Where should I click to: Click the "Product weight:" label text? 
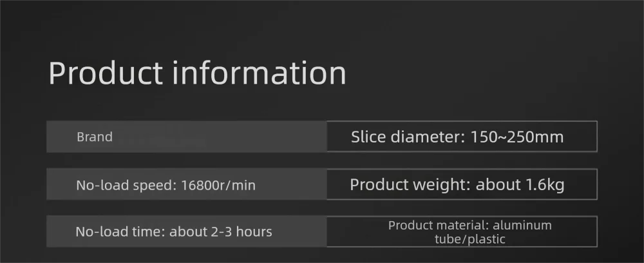coord(410,185)
